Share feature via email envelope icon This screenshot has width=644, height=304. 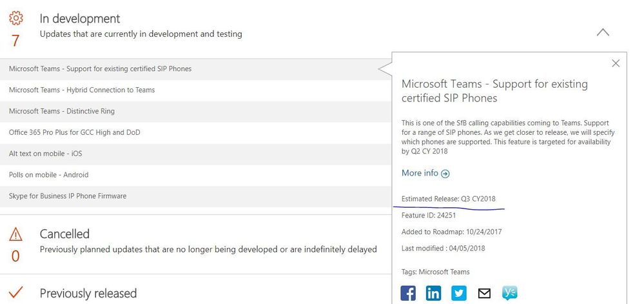tap(484, 293)
